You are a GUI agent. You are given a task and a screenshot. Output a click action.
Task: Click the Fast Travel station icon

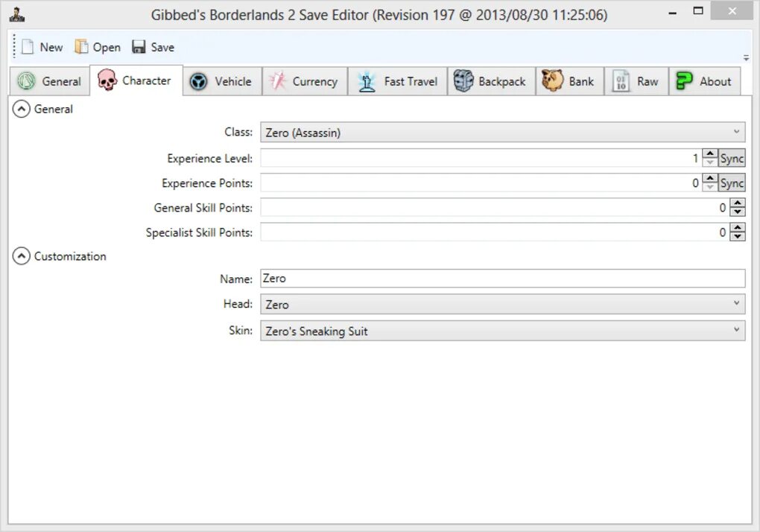[367, 81]
